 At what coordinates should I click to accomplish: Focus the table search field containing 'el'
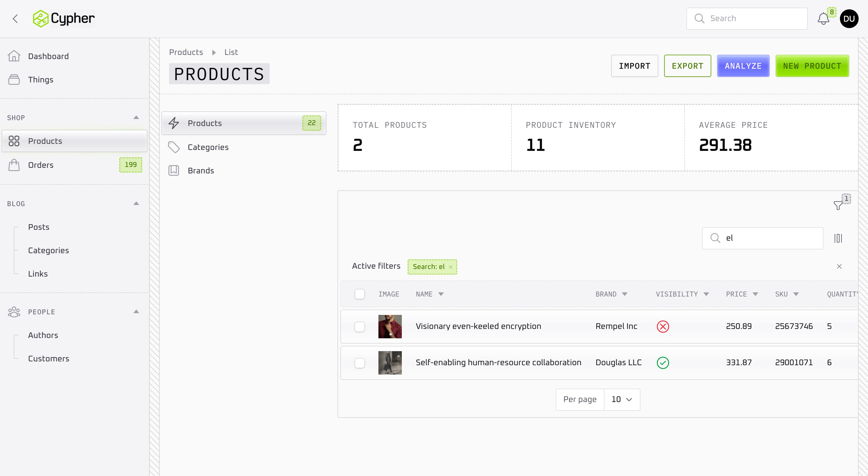(x=762, y=238)
